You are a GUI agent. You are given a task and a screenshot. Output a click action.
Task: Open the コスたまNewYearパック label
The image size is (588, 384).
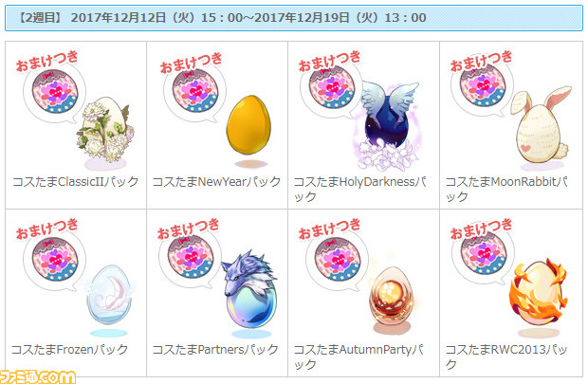(216, 182)
